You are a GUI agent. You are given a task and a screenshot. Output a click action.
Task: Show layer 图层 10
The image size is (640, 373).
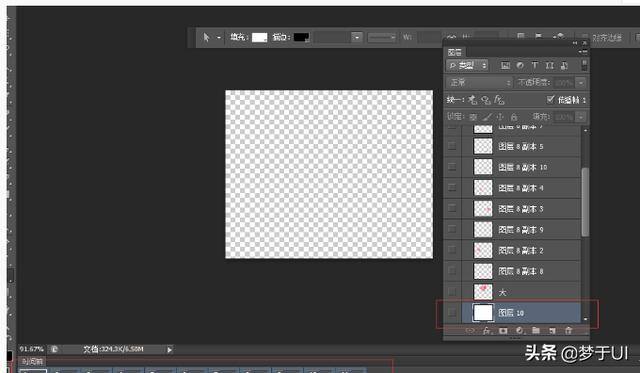pos(452,313)
